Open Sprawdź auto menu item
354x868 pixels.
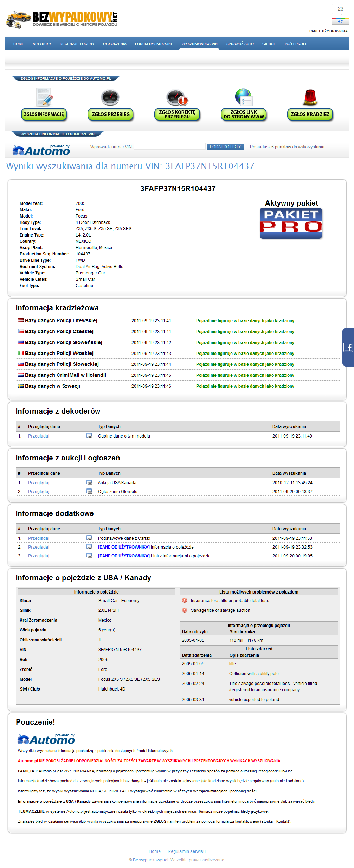click(x=240, y=44)
